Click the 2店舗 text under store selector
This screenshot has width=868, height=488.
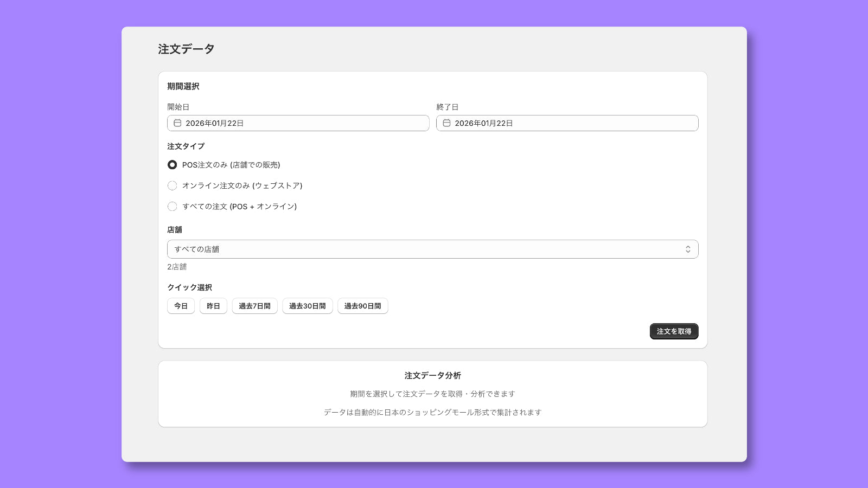tap(176, 266)
